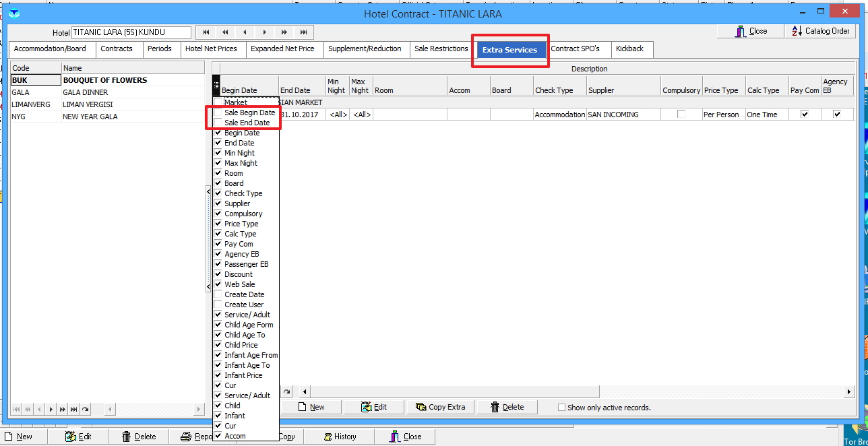Tick Show only active records checkbox
This screenshot has height=446, width=868.
(x=561, y=408)
